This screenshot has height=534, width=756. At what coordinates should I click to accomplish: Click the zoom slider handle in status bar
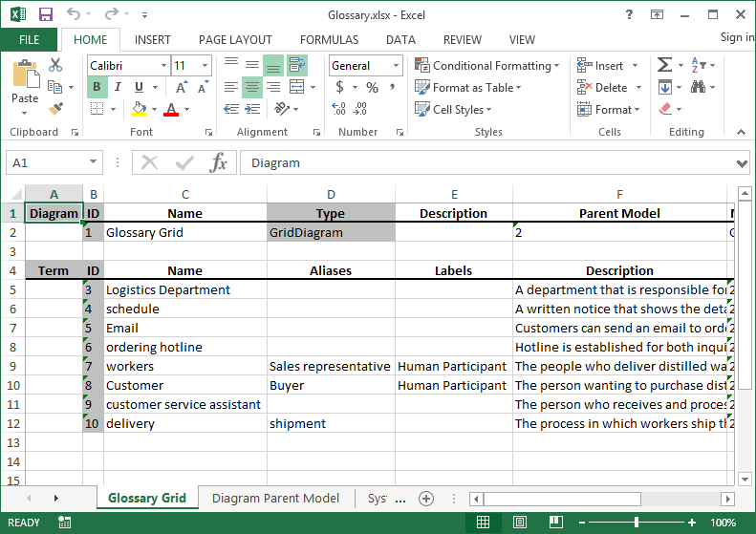tap(637, 522)
